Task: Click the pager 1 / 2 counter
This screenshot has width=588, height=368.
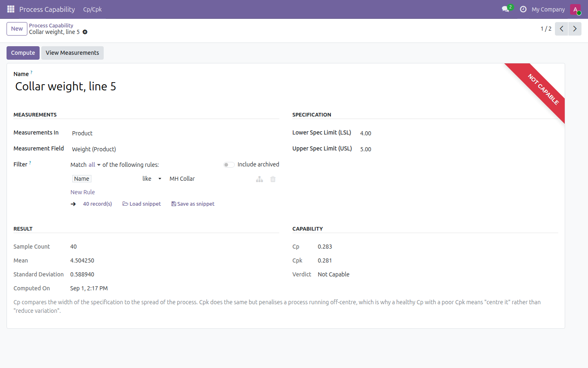Action: pyautogui.click(x=546, y=29)
